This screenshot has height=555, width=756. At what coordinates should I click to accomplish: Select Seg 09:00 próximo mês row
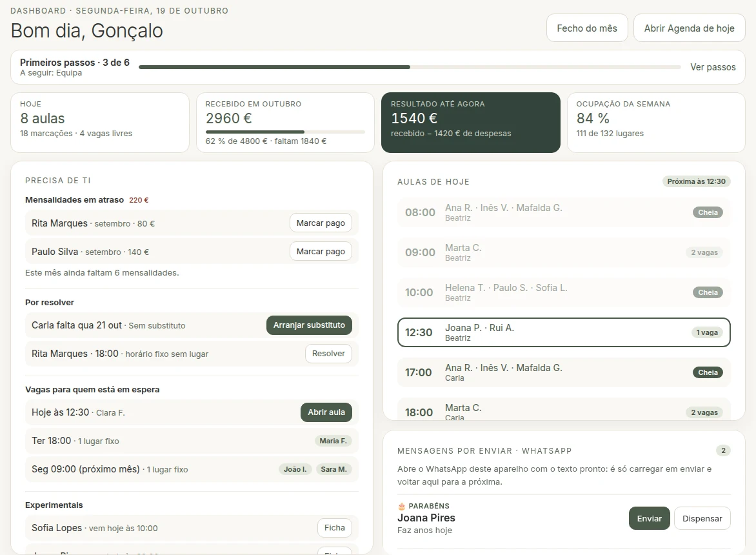coord(192,469)
